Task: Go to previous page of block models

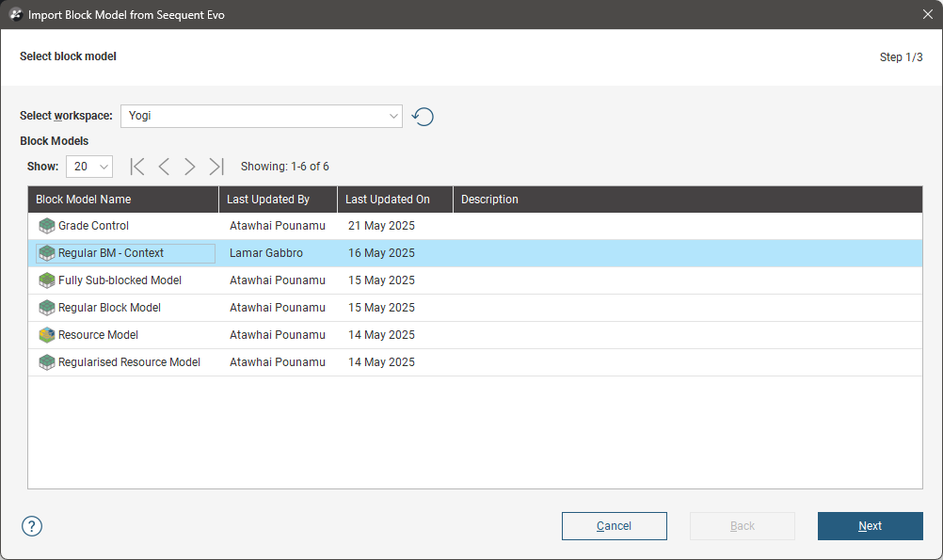Action: pyautogui.click(x=164, y=167)
